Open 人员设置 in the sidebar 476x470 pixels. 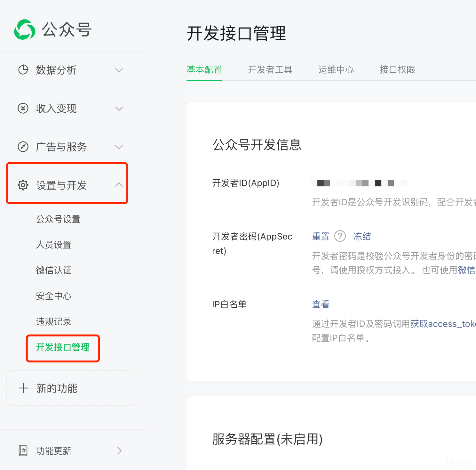(54, 245)
